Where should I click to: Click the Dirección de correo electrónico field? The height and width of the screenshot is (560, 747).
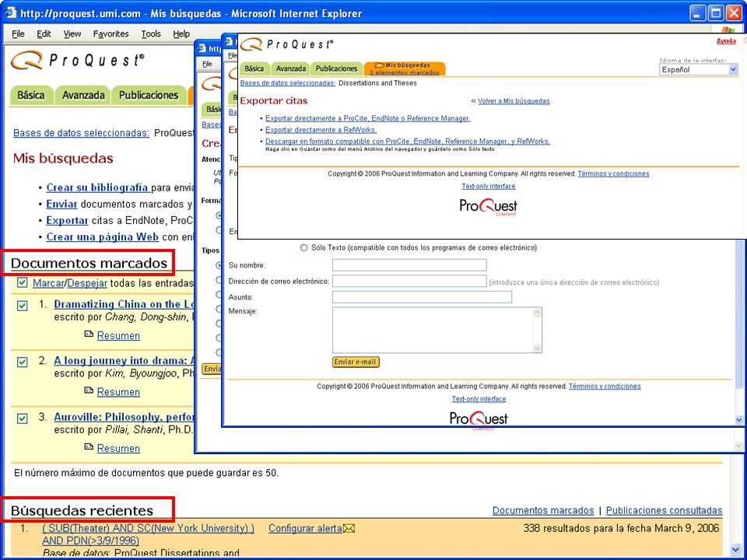pos(409,281)
